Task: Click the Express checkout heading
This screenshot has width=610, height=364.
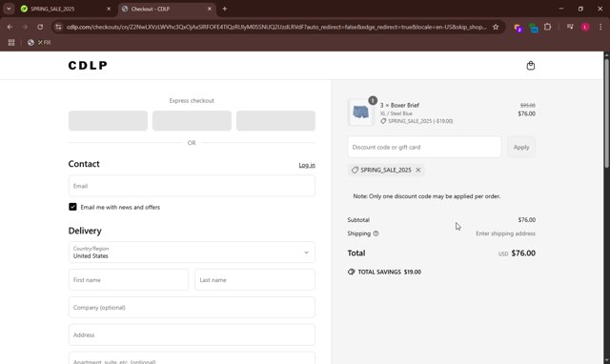Action: (192, 100)
